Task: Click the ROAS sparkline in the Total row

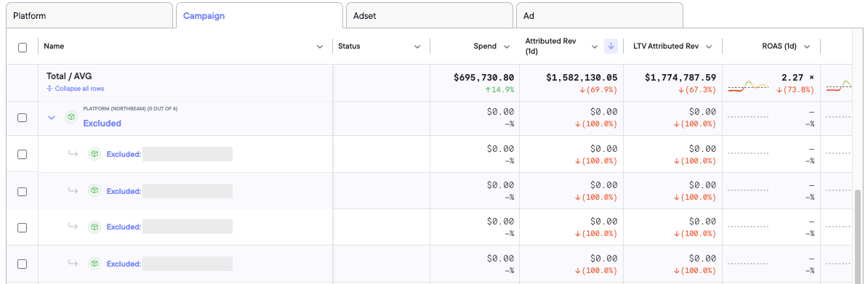Action: point(748,86)
